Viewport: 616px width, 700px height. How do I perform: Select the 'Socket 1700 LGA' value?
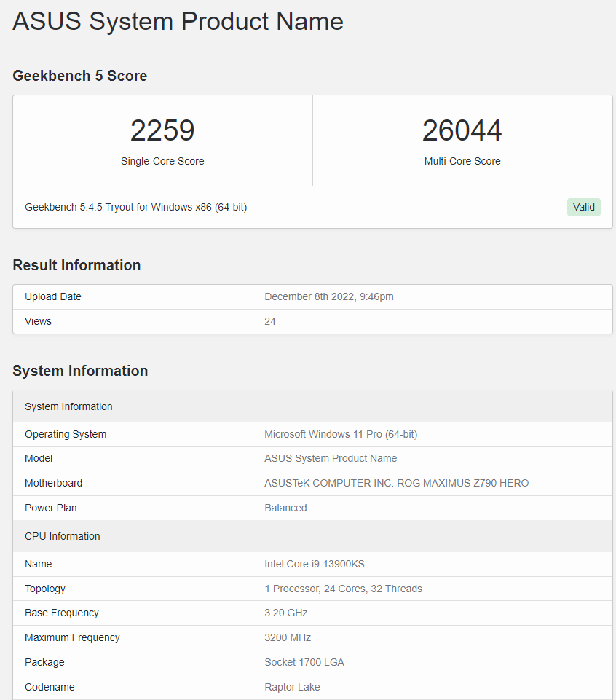[x=304, y=663]
